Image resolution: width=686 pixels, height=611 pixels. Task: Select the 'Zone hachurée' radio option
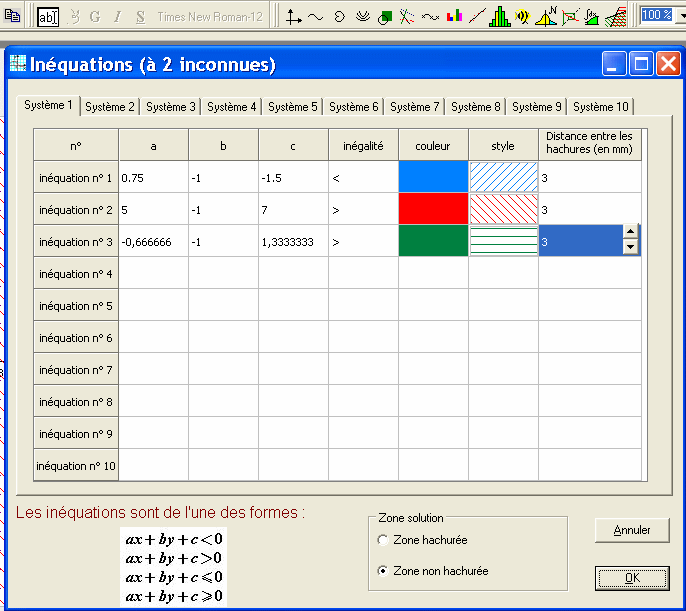(x=383, y=540)
